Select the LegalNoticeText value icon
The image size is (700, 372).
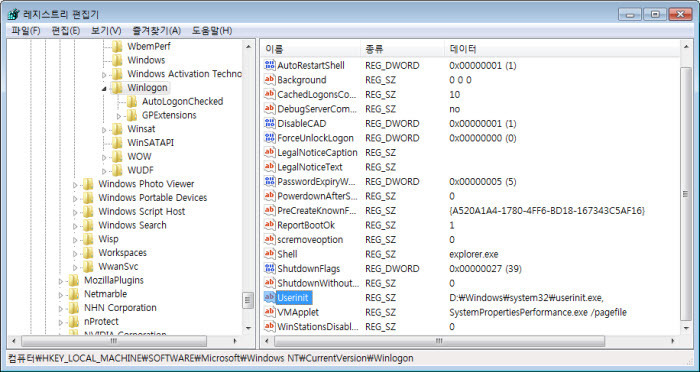point(269,167)
